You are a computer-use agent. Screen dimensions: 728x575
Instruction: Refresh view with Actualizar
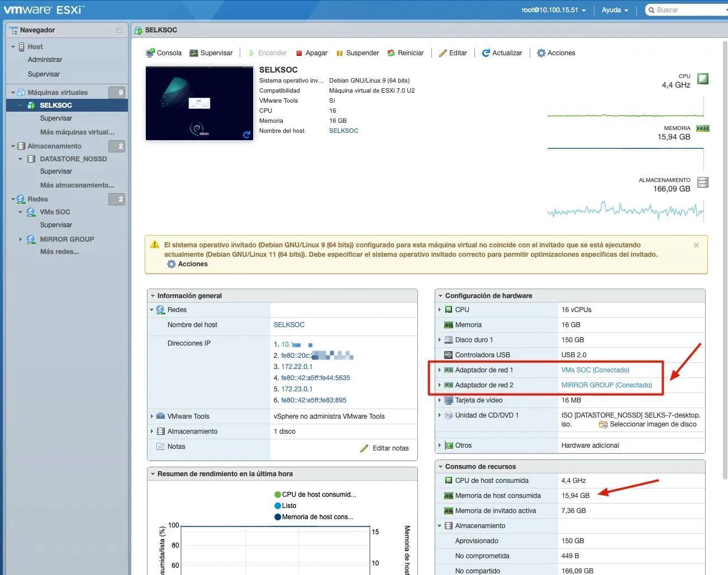coord(502,53)
